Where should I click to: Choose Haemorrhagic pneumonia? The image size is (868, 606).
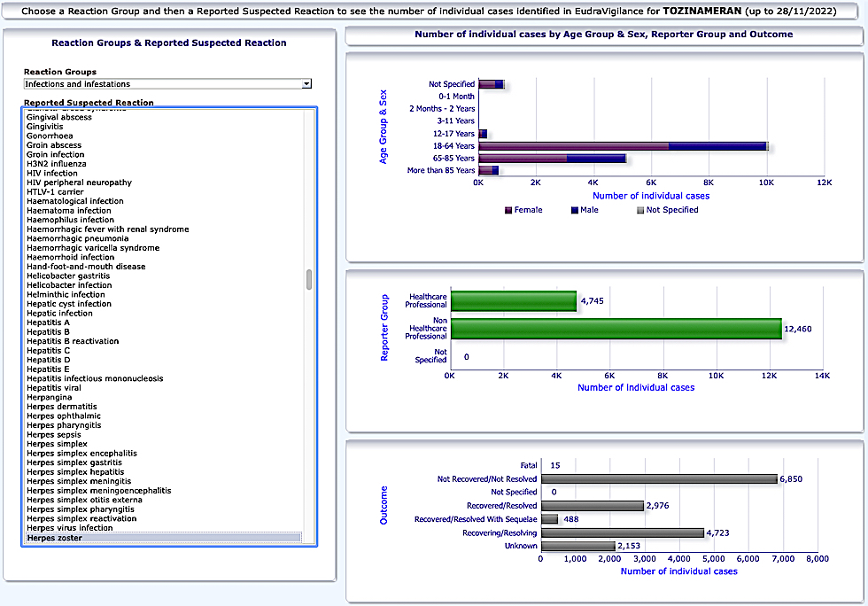78,238
